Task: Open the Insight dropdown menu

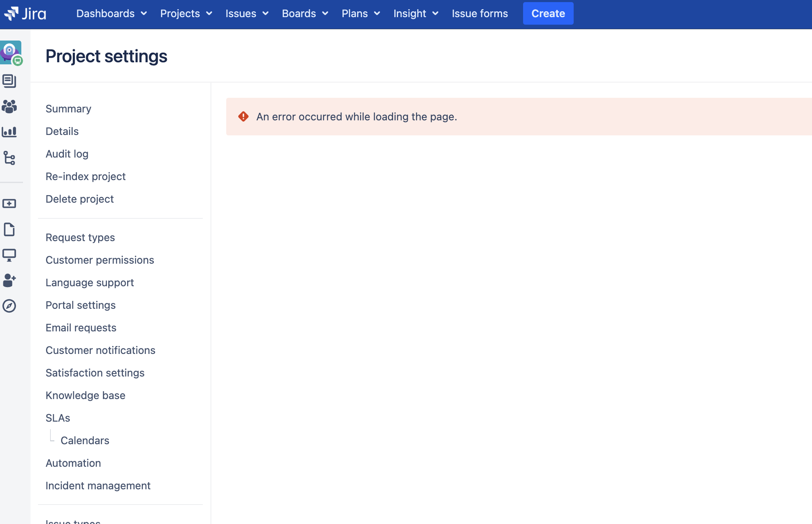Action: pyautogui.click(x=416, y=13)
